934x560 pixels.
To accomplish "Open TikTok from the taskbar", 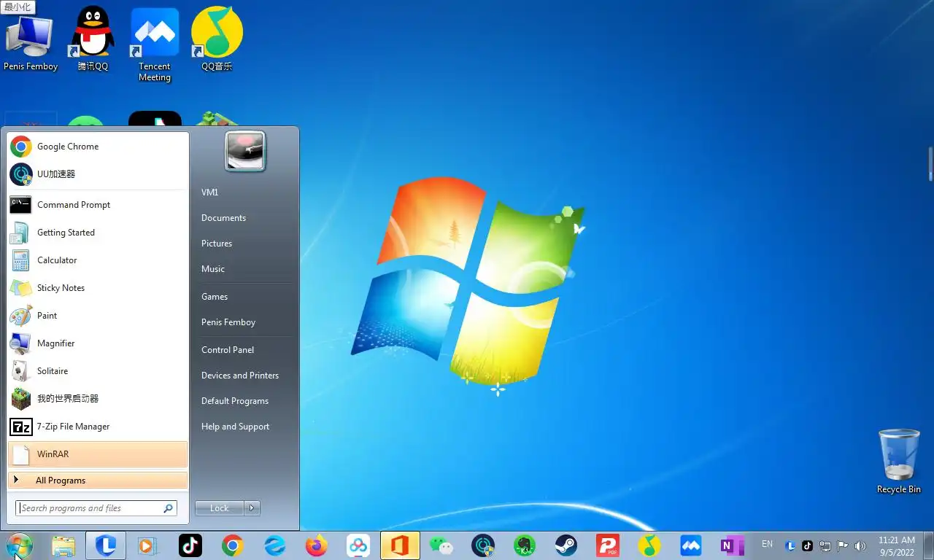I will pyautogui.click(x=190, y=545).
